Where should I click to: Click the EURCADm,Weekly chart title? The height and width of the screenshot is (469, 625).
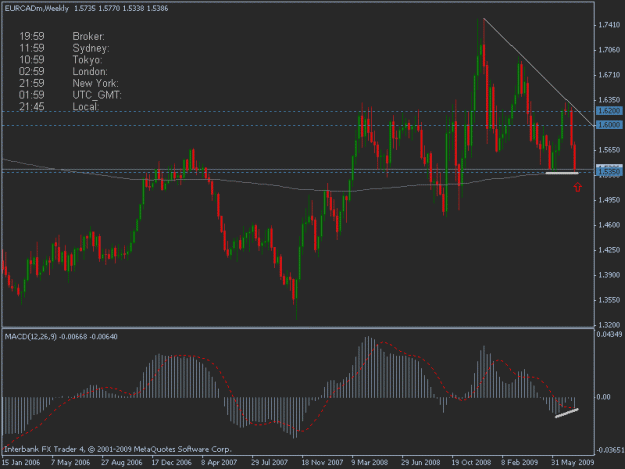tap(37, 8)
